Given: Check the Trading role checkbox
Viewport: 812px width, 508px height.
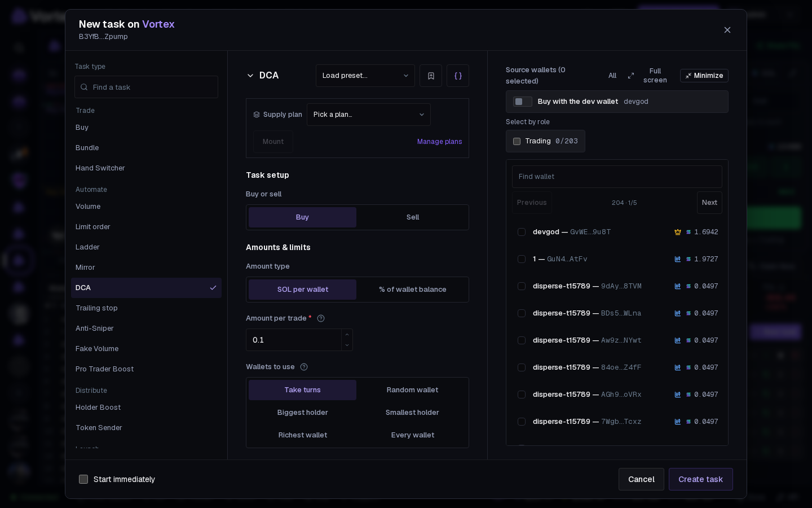Looking at the screenshot, I should coord(517,141).
